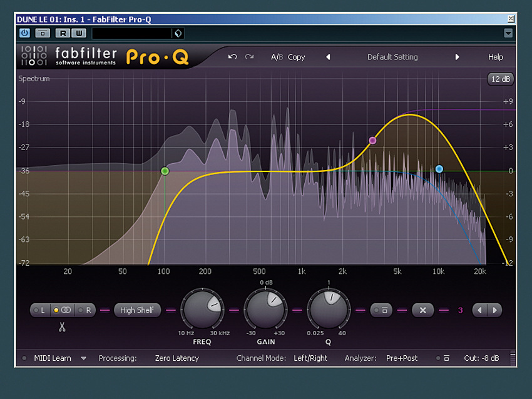Viewport: 532px width, 399px height.
Task: Go to the previous preset arrow
Action: 328,57
